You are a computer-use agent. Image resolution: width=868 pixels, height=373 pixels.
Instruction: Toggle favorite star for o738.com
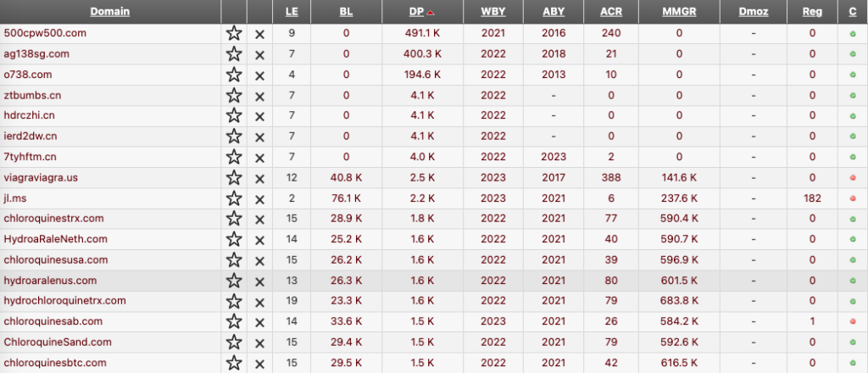point(234,75)
